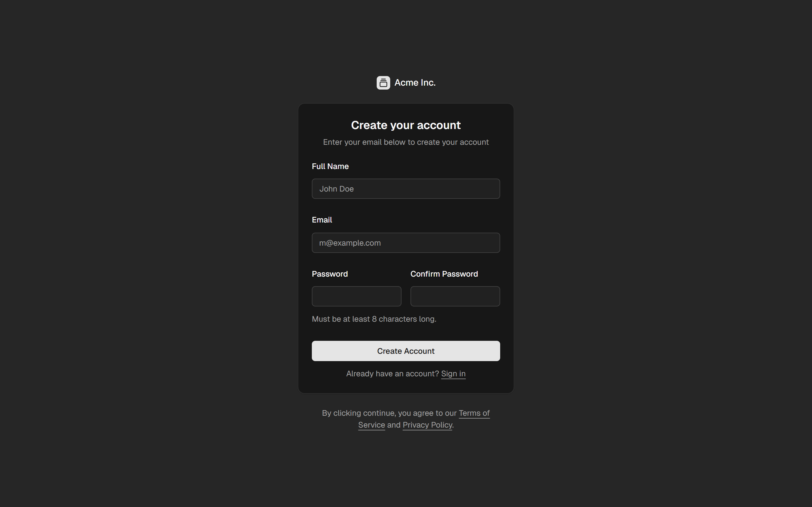Click the Email label text
This screenshot has width=812, height=507.
click(x=322, y=220)
